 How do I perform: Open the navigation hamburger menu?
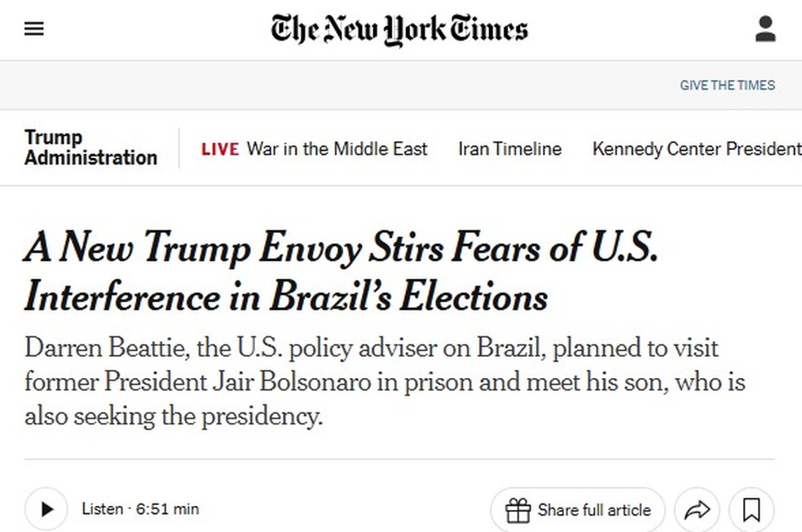pos(33,29)
